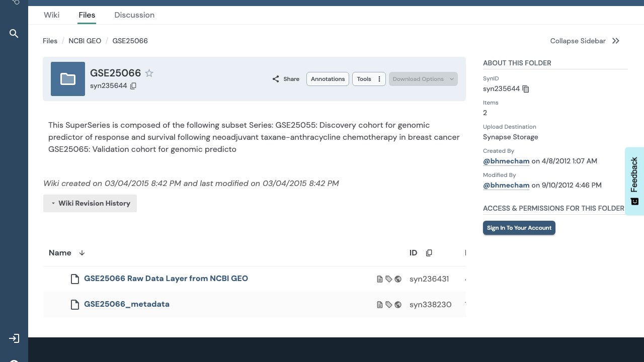This screenshot has width=644, height=362.
Task: Sort by Name using the arrow icon
Action: (x=82, y=253)
